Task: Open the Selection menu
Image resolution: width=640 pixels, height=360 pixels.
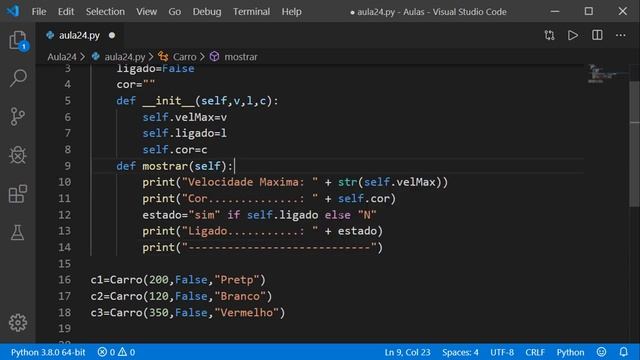Action: pos(105,11)
